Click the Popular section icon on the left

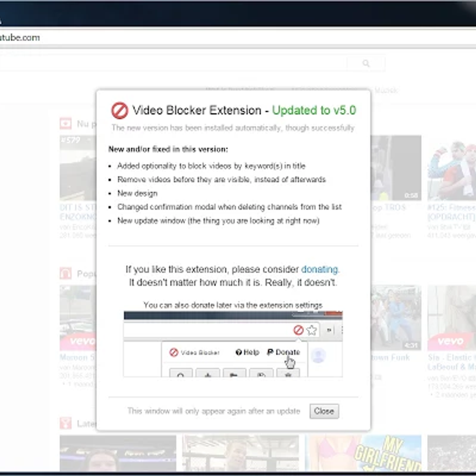coord(65,274)
